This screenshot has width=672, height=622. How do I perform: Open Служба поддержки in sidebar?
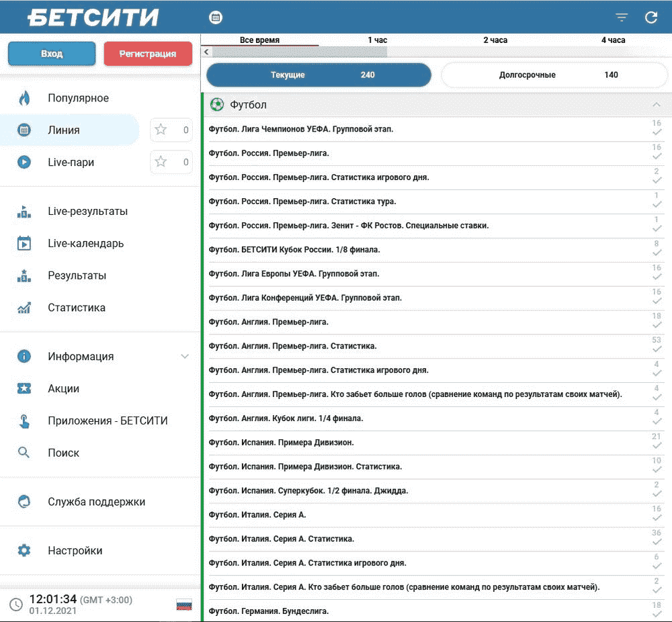(x=96, y=502)
